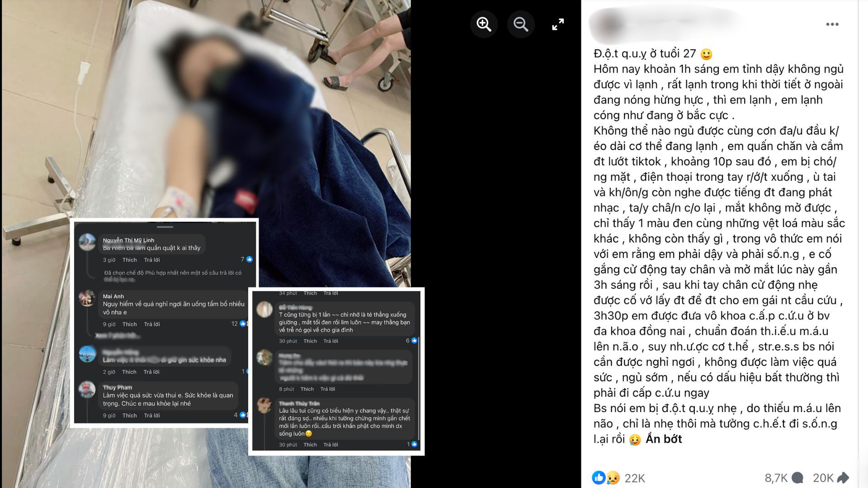This screenshot has width=868, height=488.
Task: Open the 22K reactions count
Action: click(x=635, y=478)
